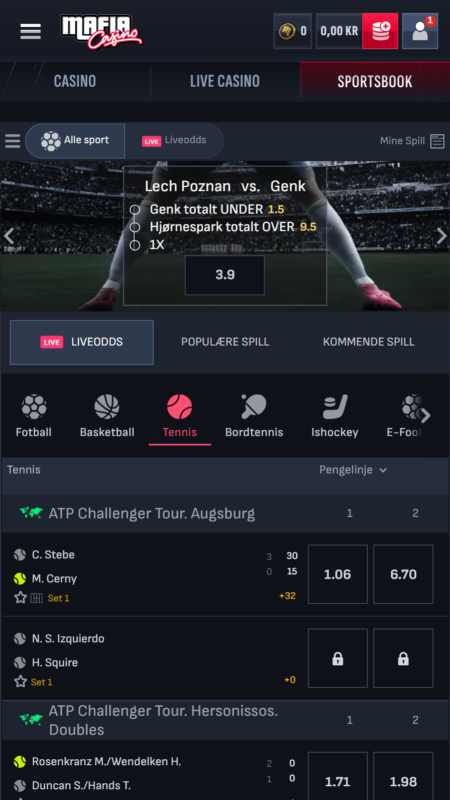The height and width of the screenshot is (800, 450).
Task: Select the Bordtennis sport icon
Action: 254,416
